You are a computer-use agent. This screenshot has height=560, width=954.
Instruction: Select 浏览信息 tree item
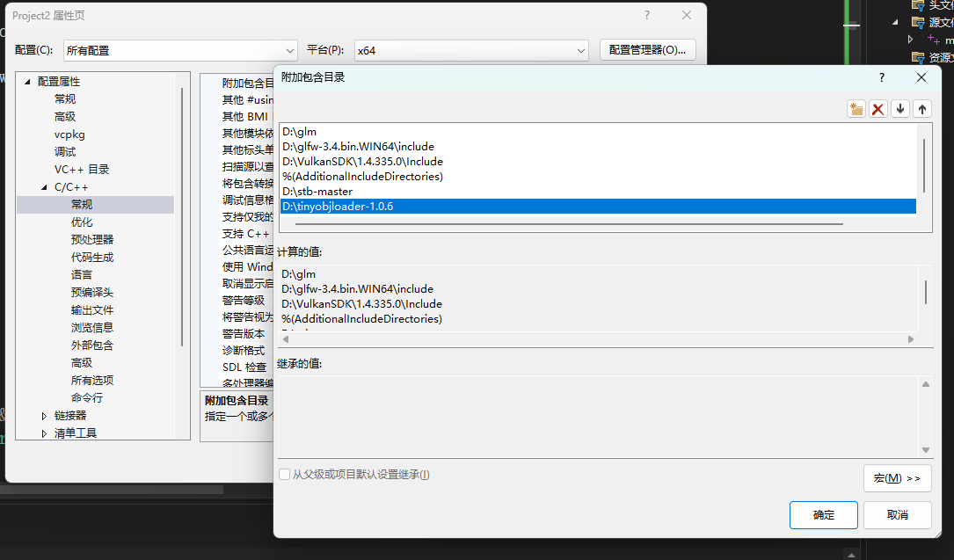(x=91, y=328)
